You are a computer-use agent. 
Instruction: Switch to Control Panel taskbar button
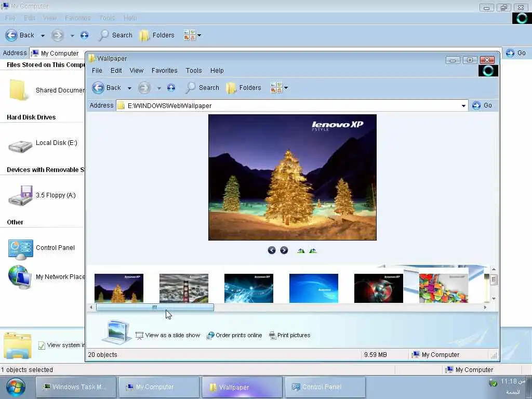click(325, 387)
